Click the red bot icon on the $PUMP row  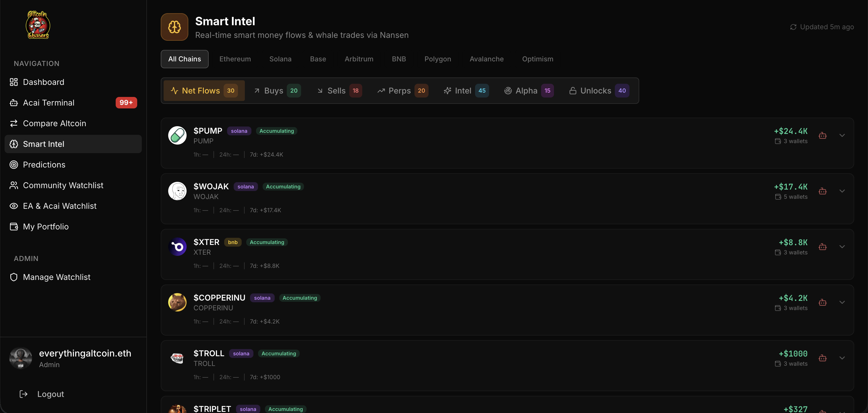point(823,135)
